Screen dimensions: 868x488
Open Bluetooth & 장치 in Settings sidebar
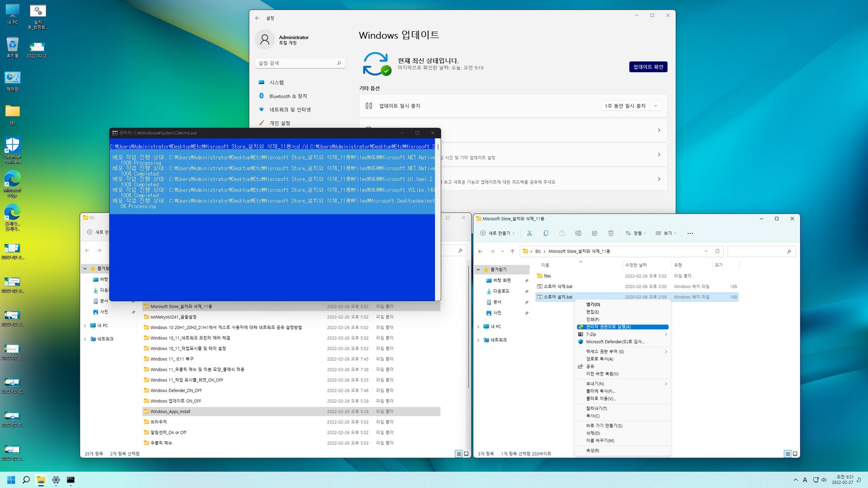(300, 96)
